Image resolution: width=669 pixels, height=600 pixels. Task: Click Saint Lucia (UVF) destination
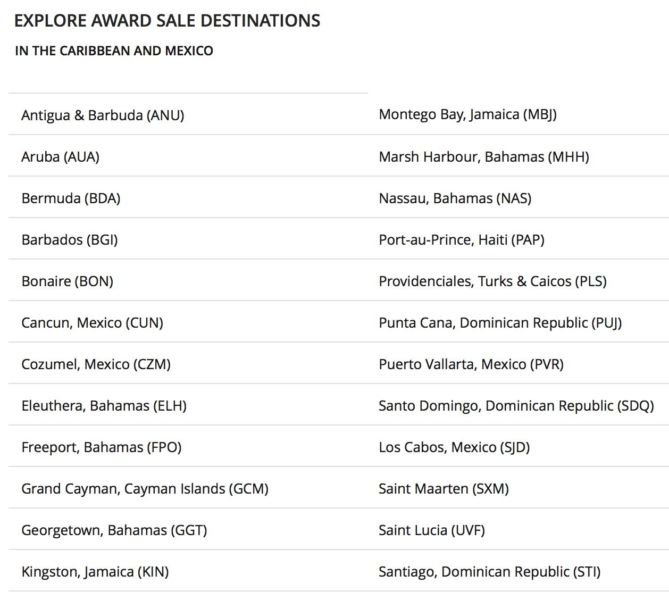(x=432, y=530)
